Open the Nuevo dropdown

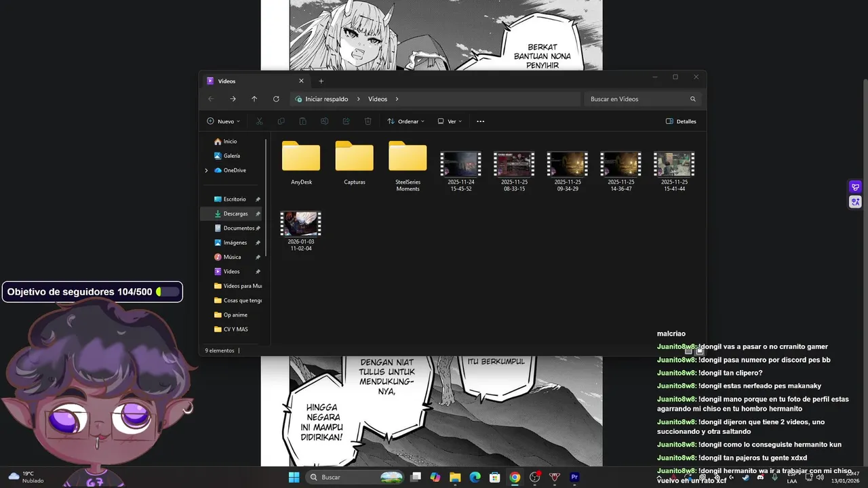(x=223, y=121)
